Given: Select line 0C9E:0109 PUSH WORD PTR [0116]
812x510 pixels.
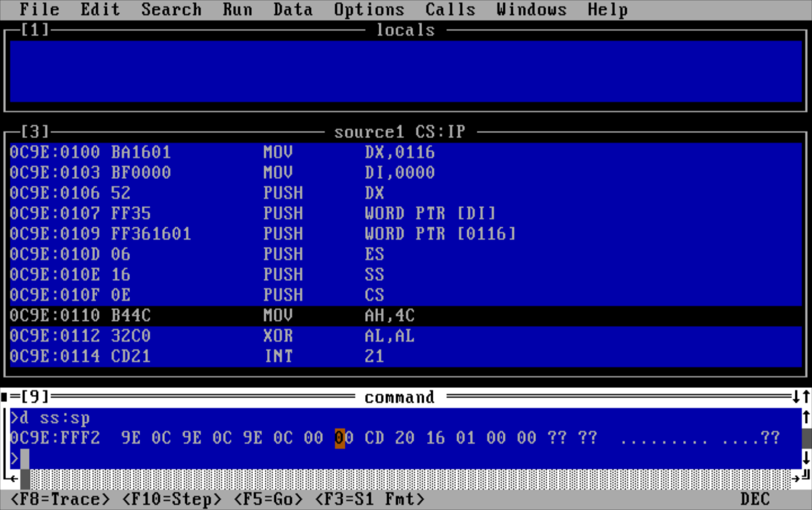Looking at the screenshot, I should pyautogui.click(x=406, y=234).
